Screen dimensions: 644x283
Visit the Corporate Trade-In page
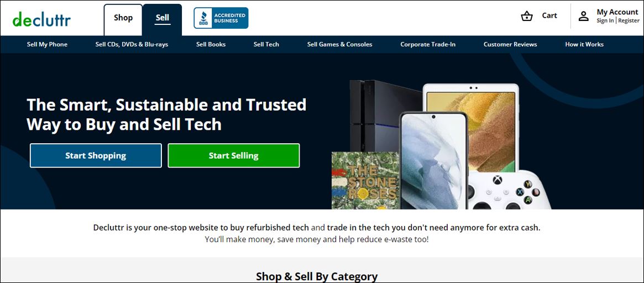tap(428, 44)
